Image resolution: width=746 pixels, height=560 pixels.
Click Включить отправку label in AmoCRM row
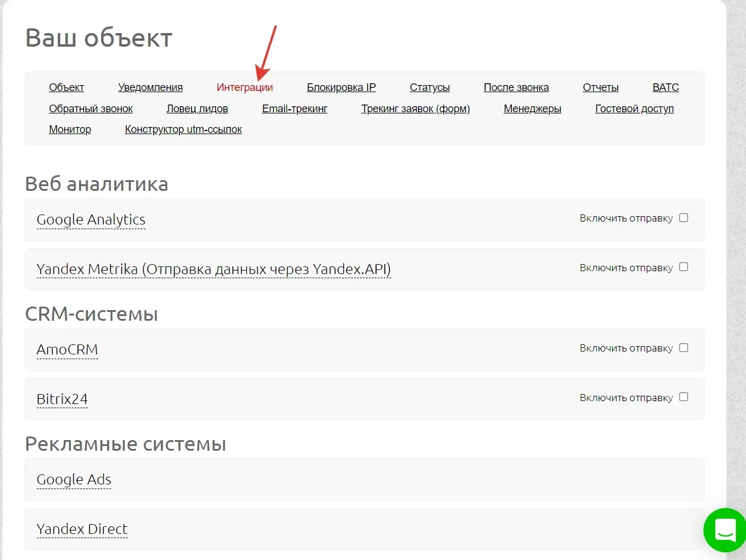click(626, 348)
